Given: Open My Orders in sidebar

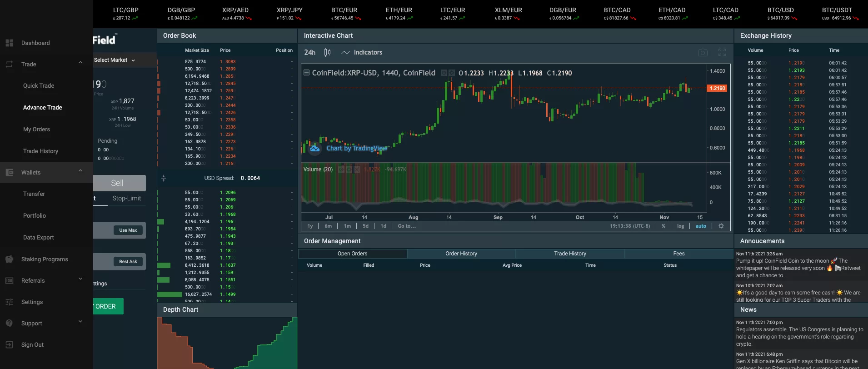Looking at the screenshot, I should click(x=36, y=129).
